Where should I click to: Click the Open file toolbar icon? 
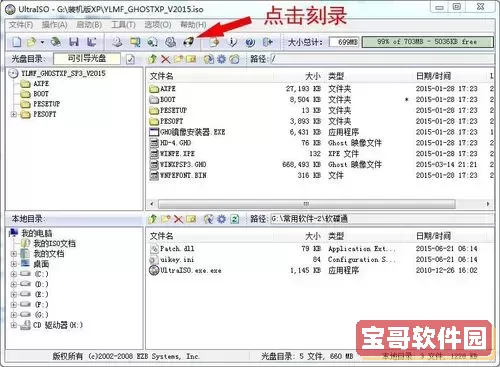point(31,42)
